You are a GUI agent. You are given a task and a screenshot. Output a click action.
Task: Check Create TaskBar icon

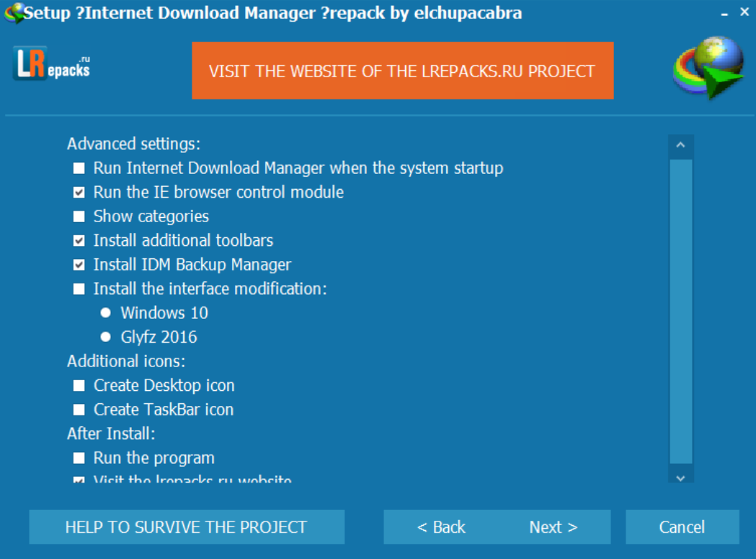click(x=79, y=410)
